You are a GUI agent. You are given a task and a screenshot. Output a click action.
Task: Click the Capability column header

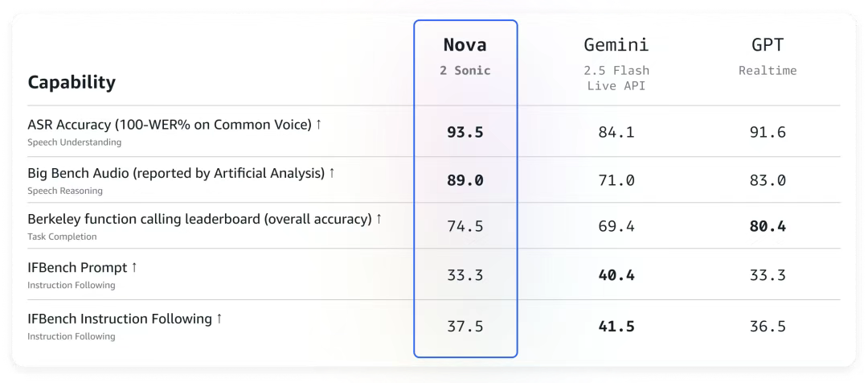pos(72,82)
